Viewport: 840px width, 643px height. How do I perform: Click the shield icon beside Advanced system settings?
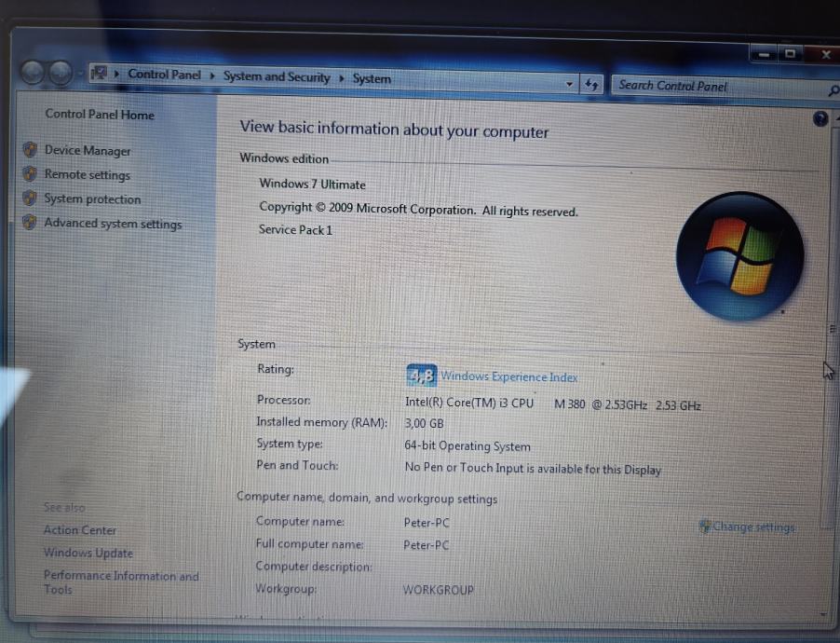coord(30,222)
